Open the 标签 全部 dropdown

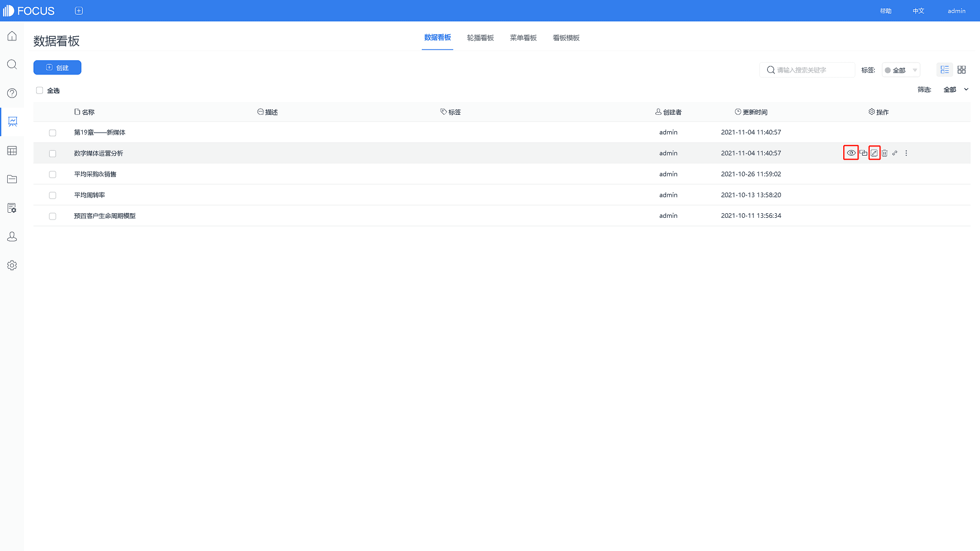tap(901, 70)
